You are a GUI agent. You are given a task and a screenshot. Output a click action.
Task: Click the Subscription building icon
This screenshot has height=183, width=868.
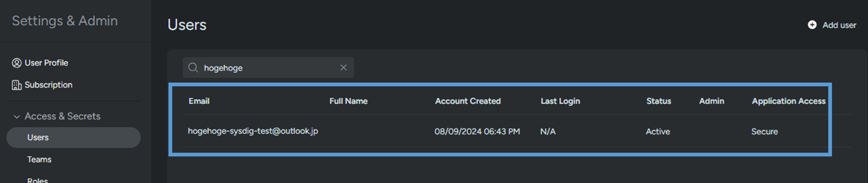[x=17, y=85]
